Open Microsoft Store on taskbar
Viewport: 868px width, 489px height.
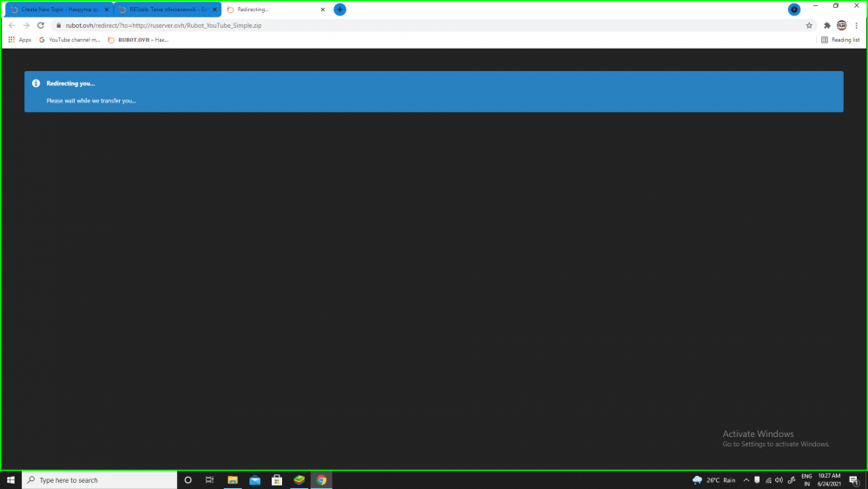coord(277,480)
